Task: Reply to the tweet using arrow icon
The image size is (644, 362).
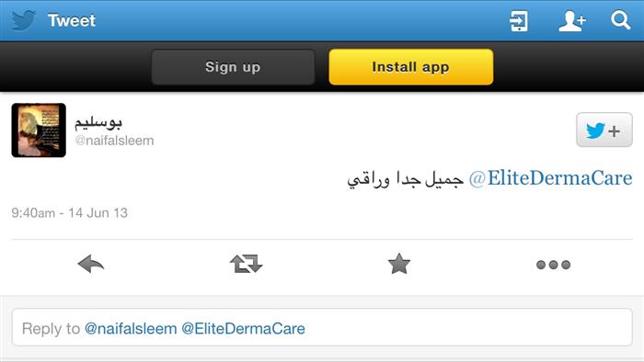Action: click(91, 264)
